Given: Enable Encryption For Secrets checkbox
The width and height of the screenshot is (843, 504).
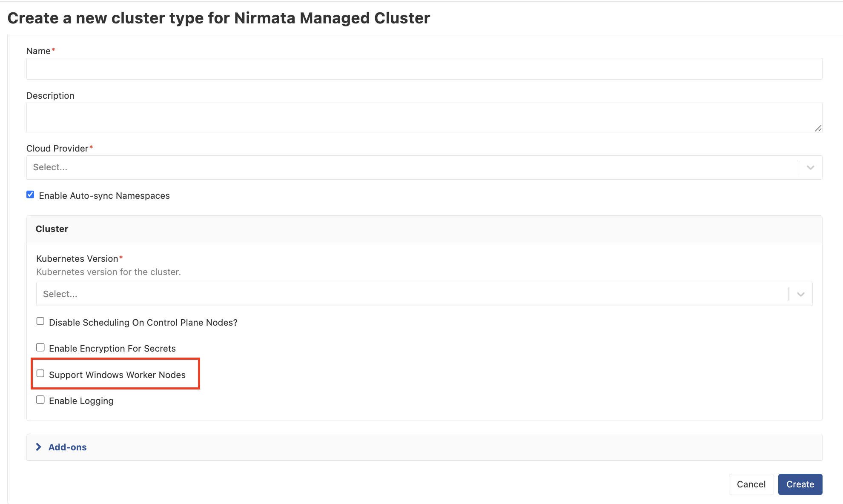Looking at the screenshot, I should pos(40,347).
